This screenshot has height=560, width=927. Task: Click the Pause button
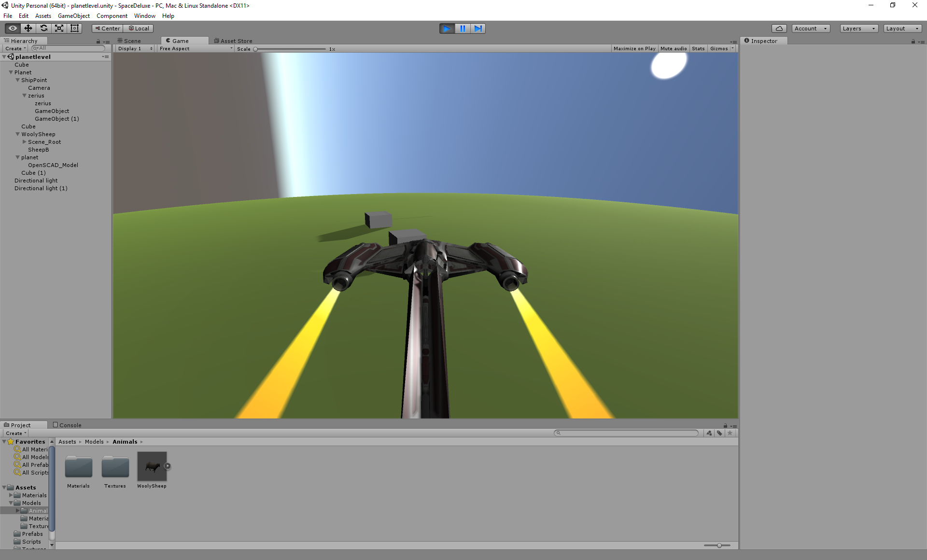point(463,28)
